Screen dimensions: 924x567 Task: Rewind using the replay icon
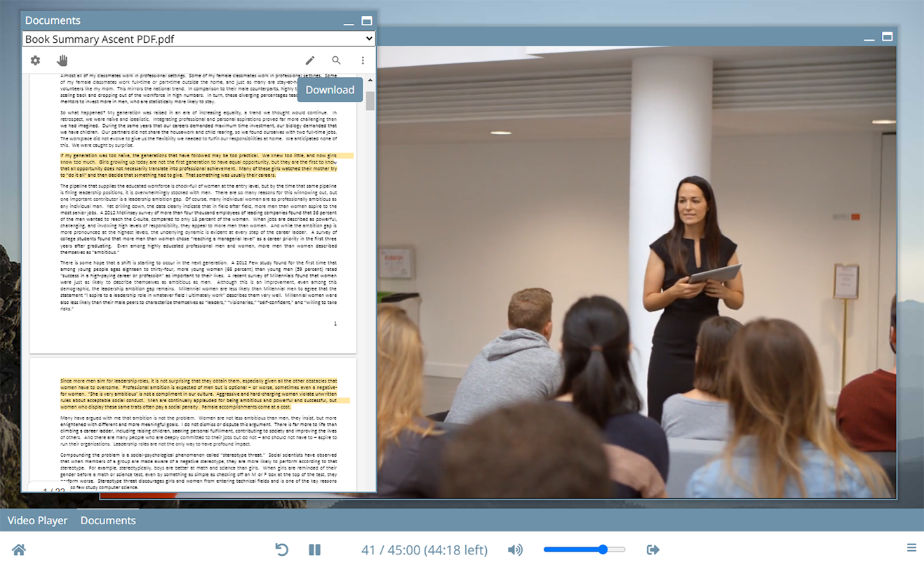[282, 549]
